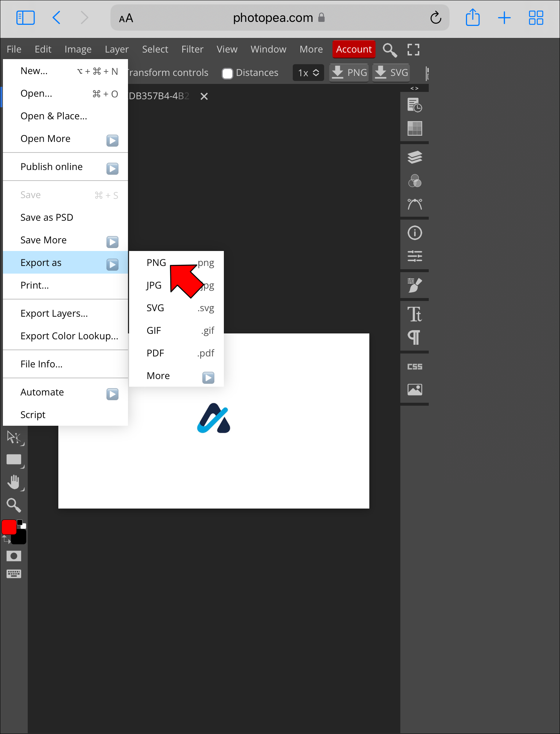
Task: Choose PNG export format
Action: tap(176, 263)
